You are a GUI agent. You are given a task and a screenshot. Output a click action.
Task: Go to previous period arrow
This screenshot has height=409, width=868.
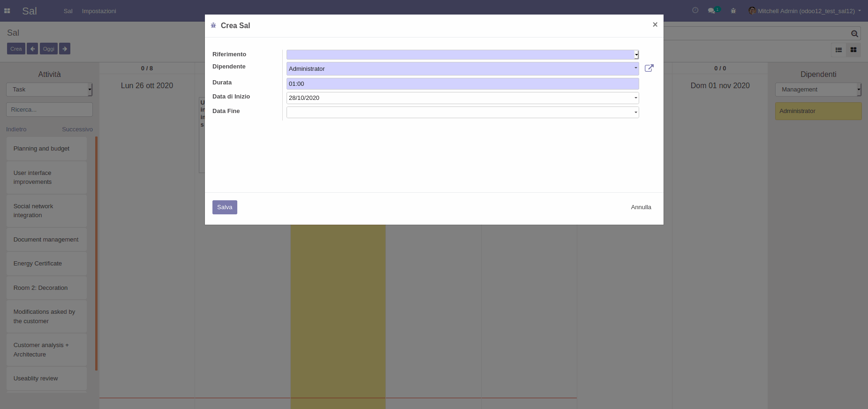tap(32, 49)
